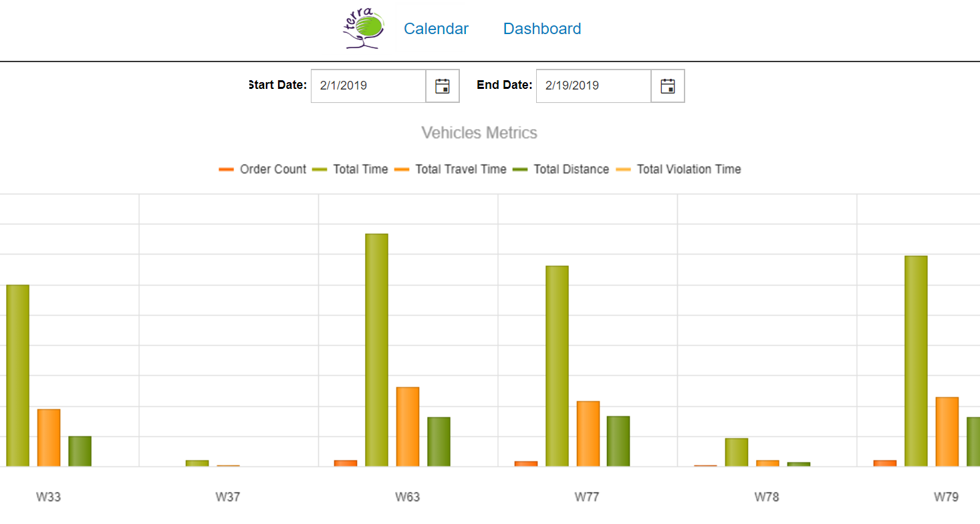This screenshot has width=980, height=524.
Task: Toggle Total Distance legend item
Action: click(x=561, y=169)
